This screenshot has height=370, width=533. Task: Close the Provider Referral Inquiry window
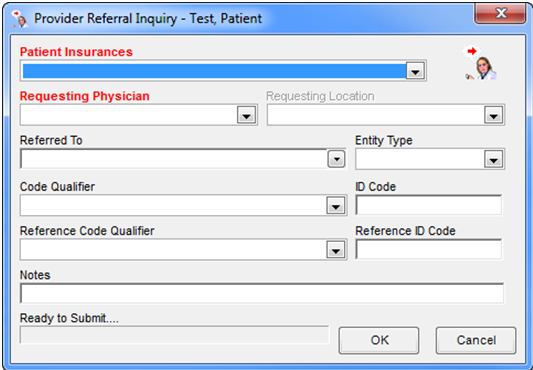point(501,14)
